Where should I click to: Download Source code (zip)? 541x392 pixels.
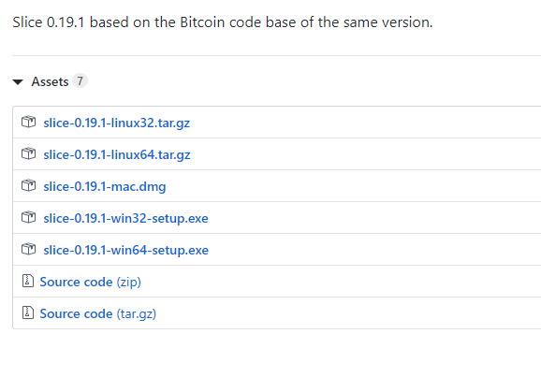[x=91, y=282]
